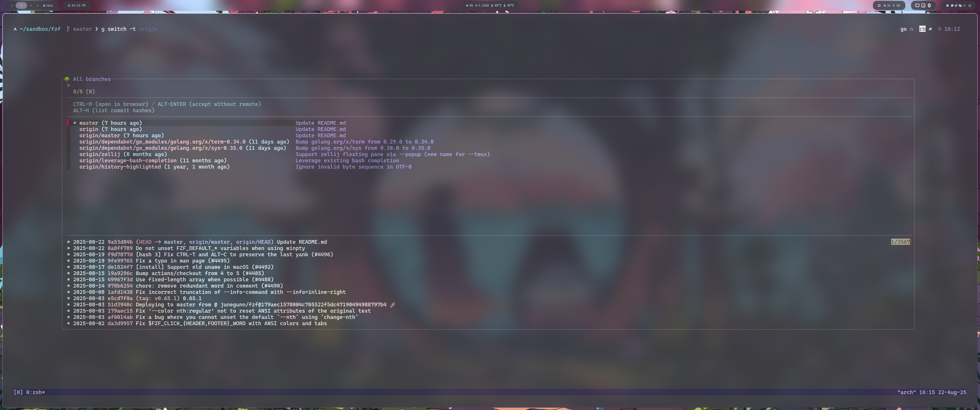Click the 0:zsh tmux window tab

click(35, 392)
